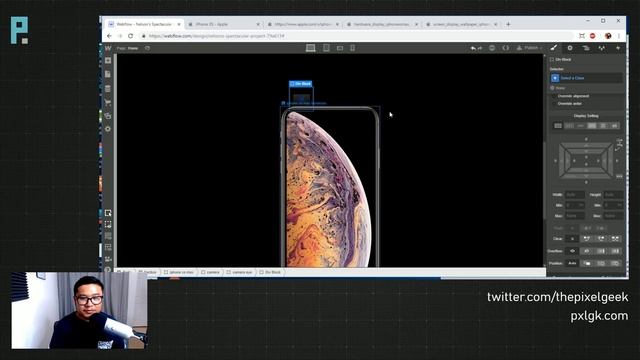Click the Chrome profile avatar
Image resolution: width=640 pixels, height=360 pixels.
pos(608,36)
